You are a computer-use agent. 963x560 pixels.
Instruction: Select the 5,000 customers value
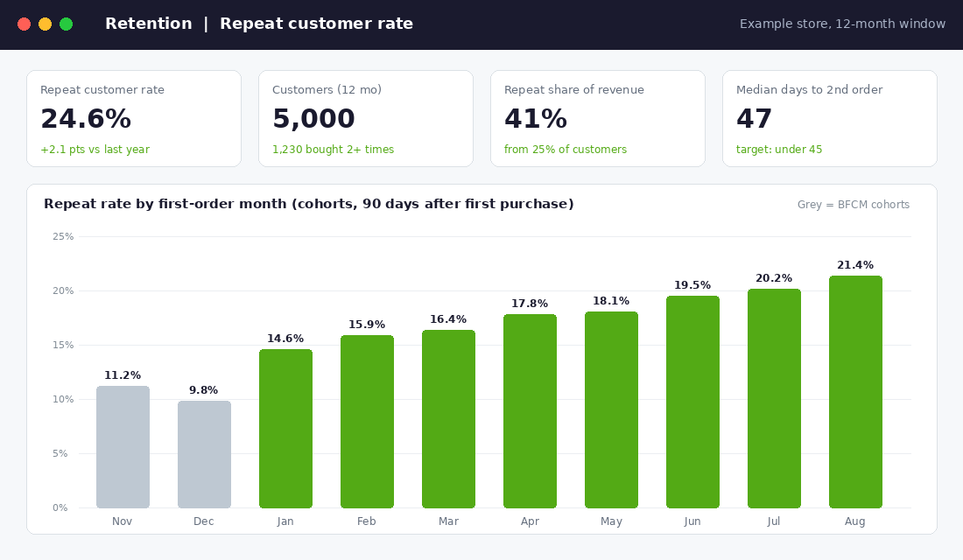coord(313,118)
